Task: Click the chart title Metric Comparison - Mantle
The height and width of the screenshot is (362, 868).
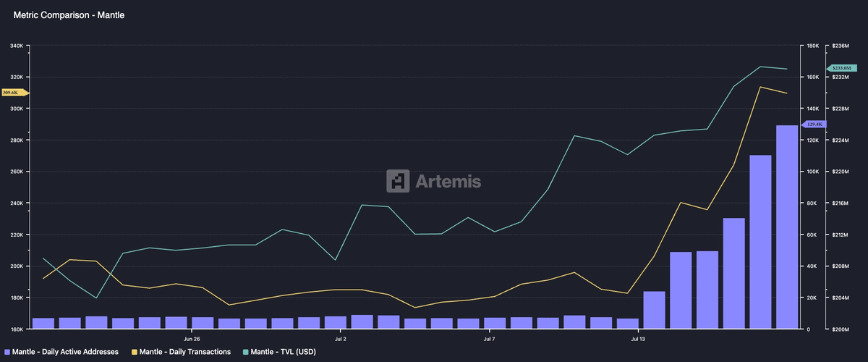Action: pyautogui.click(x=69, y=14)
